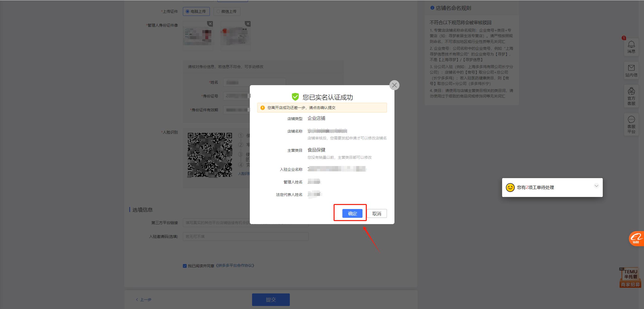Click the smiley icon in work order widget
The height and width of the screenshot is (309, 644).
pos(510,187)
